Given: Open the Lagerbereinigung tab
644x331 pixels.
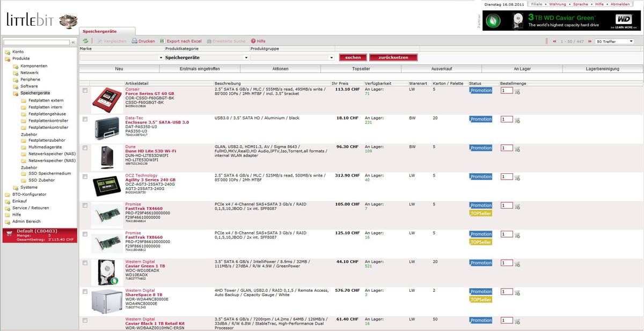Looking at the screenshot, I should 603,69.
